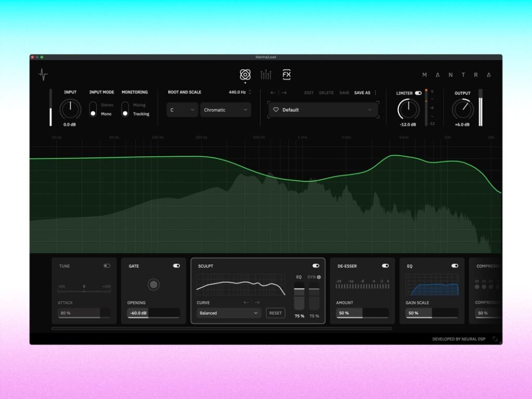The height and width of the screenshot is (399, 532).
Task: Set Input Mode to Mono
Action: tap(94, 114)
